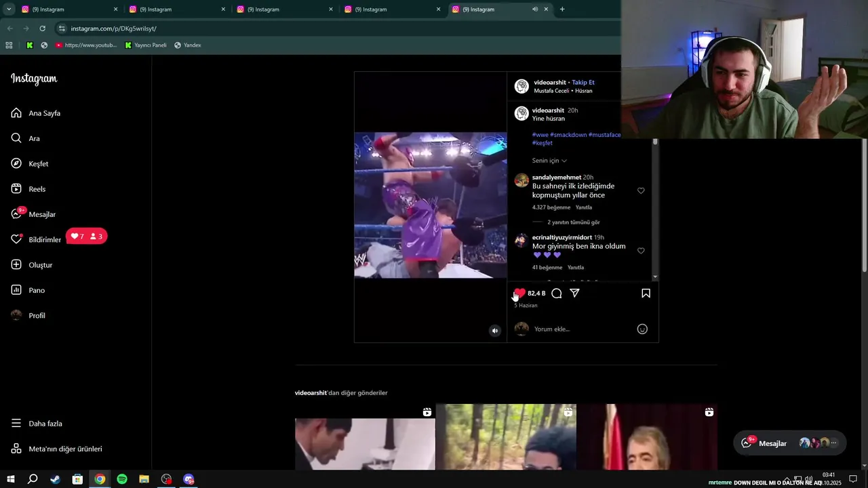Open the 82,4 B likes count
The width and height of the screenshot is (868, 488).
[x=536, y=293]
